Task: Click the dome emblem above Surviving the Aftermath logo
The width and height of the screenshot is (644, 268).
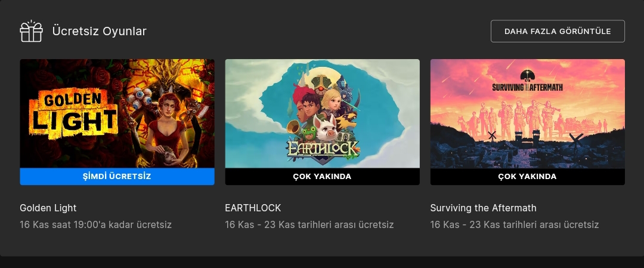Action: coord(527,76)
